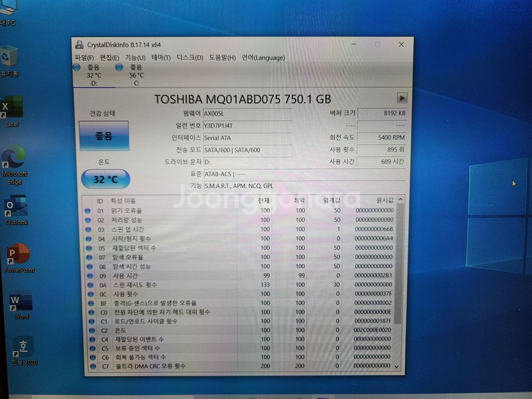
Task: Click status circle of row C0 전원 차단
Action: (x=92, y=312)
